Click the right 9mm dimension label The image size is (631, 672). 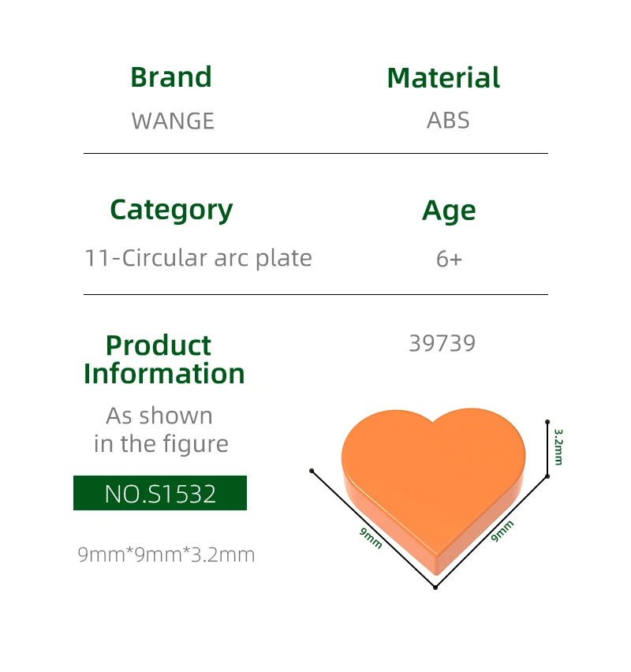point(502,531)
